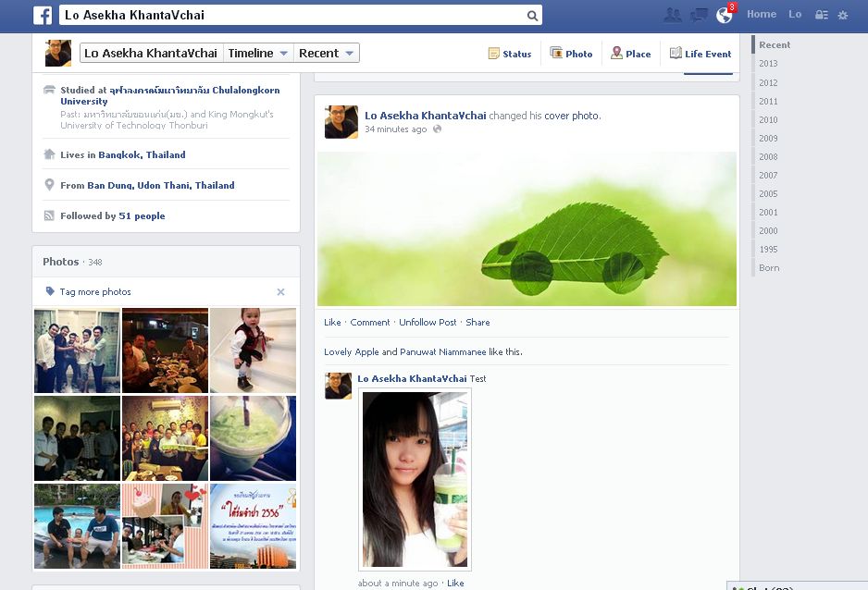Image resolution: width=868 pixels, height=590 pixels.
Task: Open the Lo profile link in top bar
Action: [795, 15]
